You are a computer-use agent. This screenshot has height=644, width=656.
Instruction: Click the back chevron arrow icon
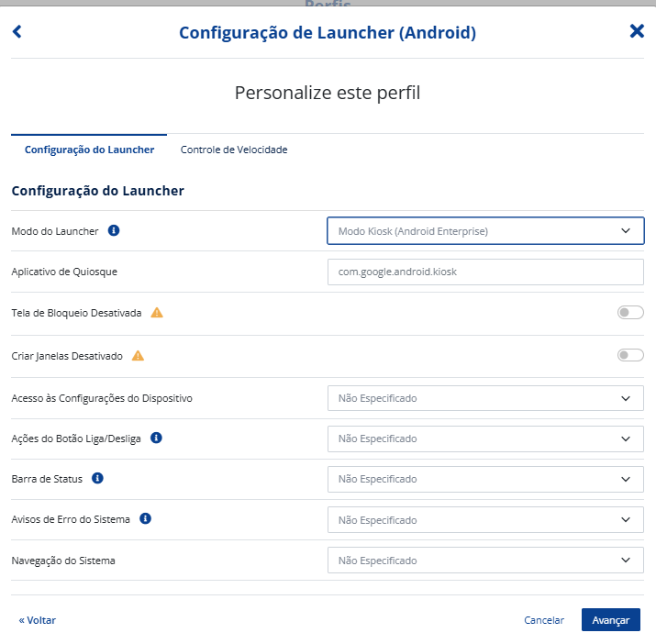[x=17, y=31]
